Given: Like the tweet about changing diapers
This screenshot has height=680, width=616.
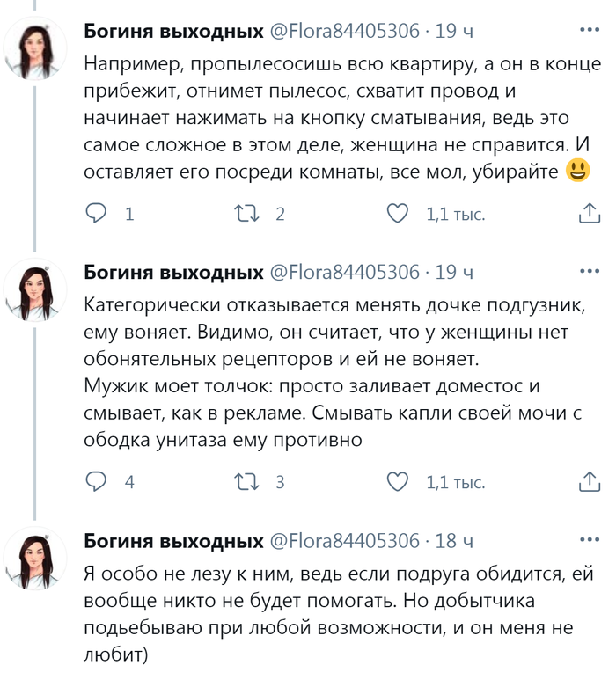Looking at the screenshot, I should [x=399, y=482].
